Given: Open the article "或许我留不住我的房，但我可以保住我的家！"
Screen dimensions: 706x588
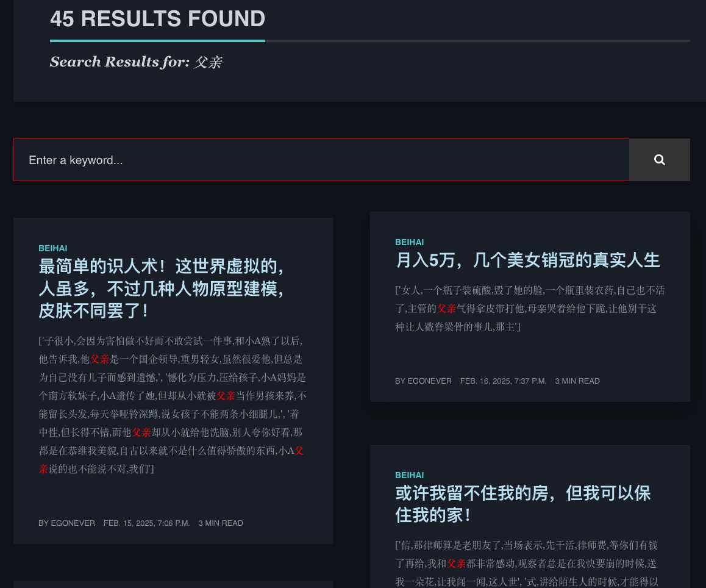Looking at the screenshot, I should (522, 505).
